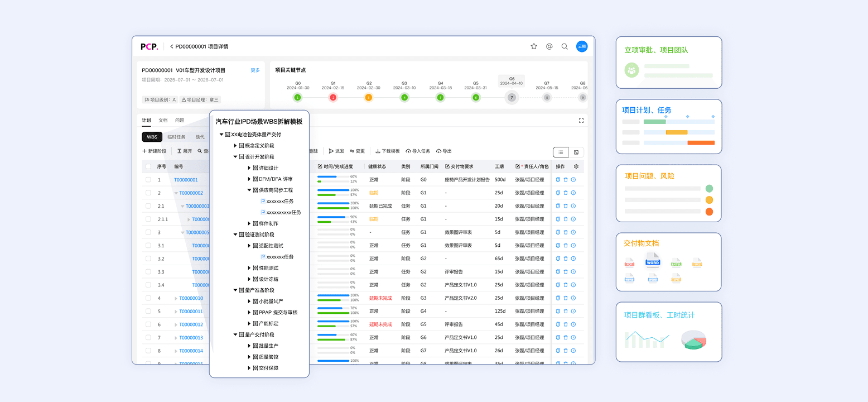Open the 问题 tab

180,119
